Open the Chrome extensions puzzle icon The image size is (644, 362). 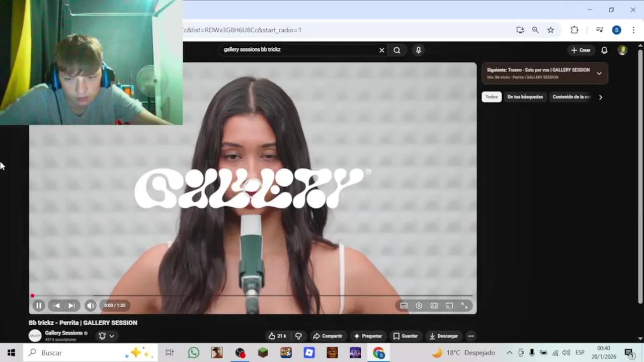click(x=574, y=30)
